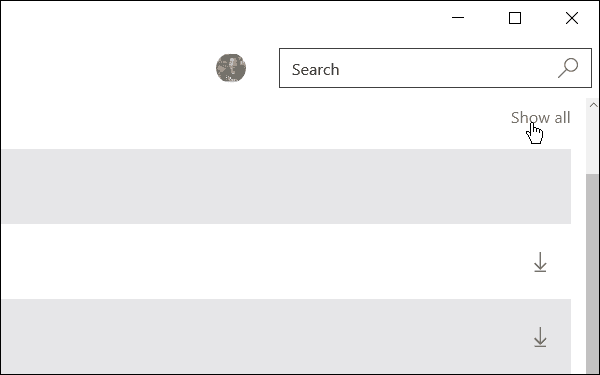Click the scrollbar up arrow
Image resolution: width=600 pixels, height=375 pixels.
tap(593, 105)
